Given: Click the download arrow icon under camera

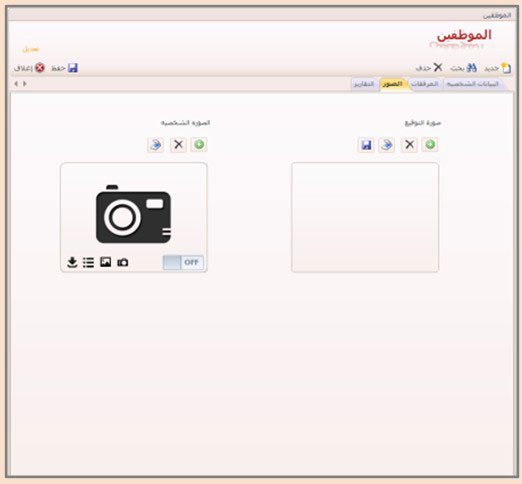Looking at the screenshot, I should [x=72, y=262].
